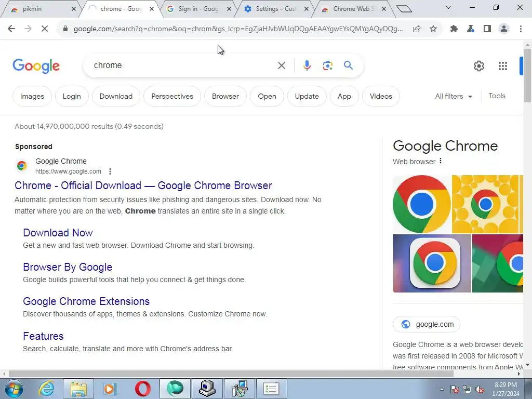Close the pikmin tab
The height and width of the screenshot is (399, 532).
(74, 9)
